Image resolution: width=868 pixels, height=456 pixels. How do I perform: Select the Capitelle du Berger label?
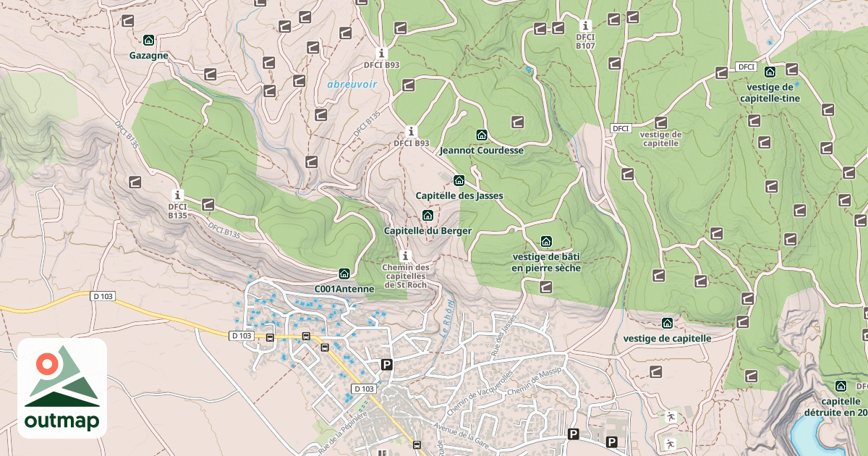tap(427, 231)
